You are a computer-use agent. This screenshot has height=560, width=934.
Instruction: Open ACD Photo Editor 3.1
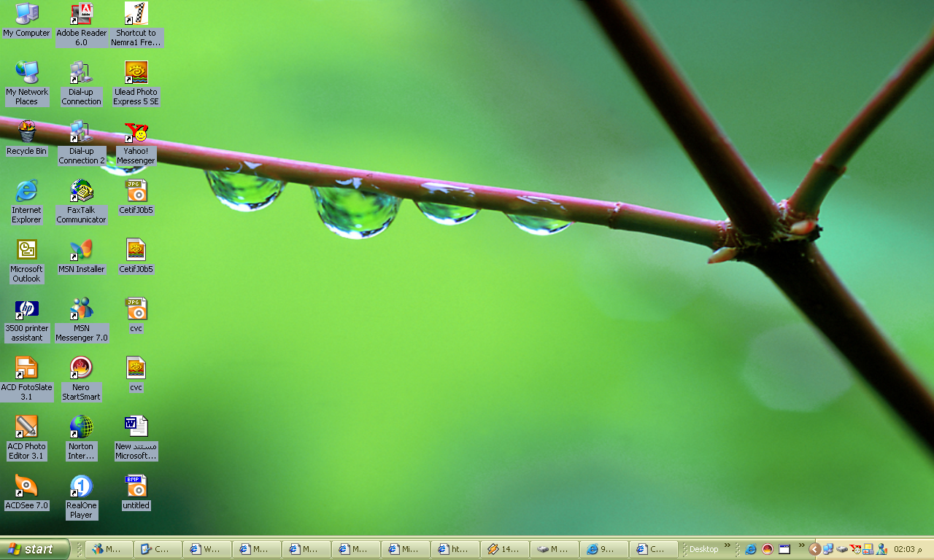point(26,438)
